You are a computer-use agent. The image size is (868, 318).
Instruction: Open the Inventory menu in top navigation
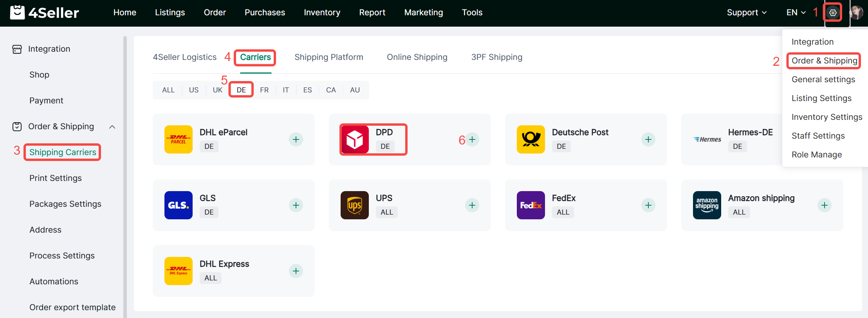coord(322,13)
